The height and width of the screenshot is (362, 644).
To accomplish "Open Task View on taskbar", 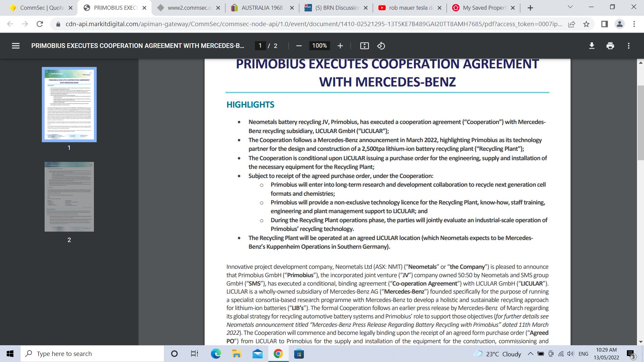I will [195, 354].
